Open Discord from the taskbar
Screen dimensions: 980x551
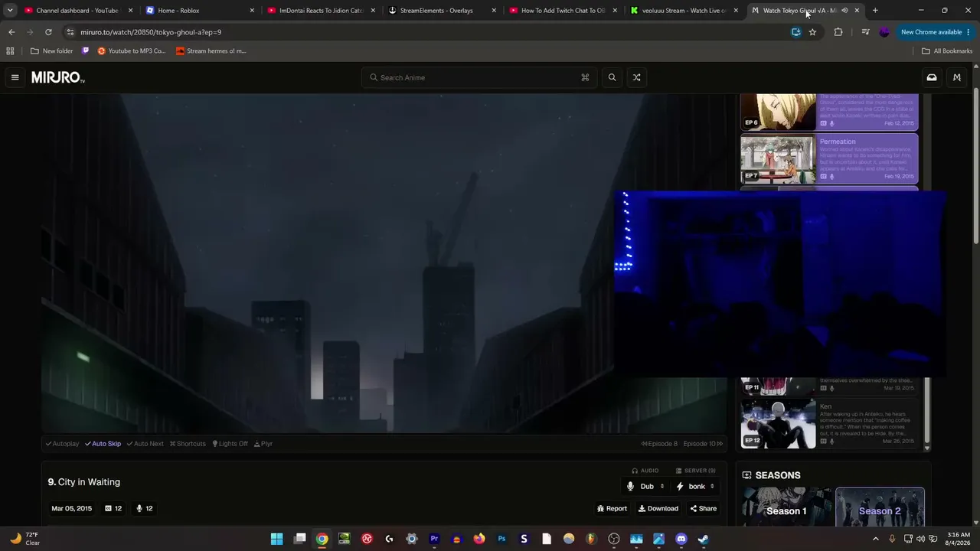coord(681,539)
